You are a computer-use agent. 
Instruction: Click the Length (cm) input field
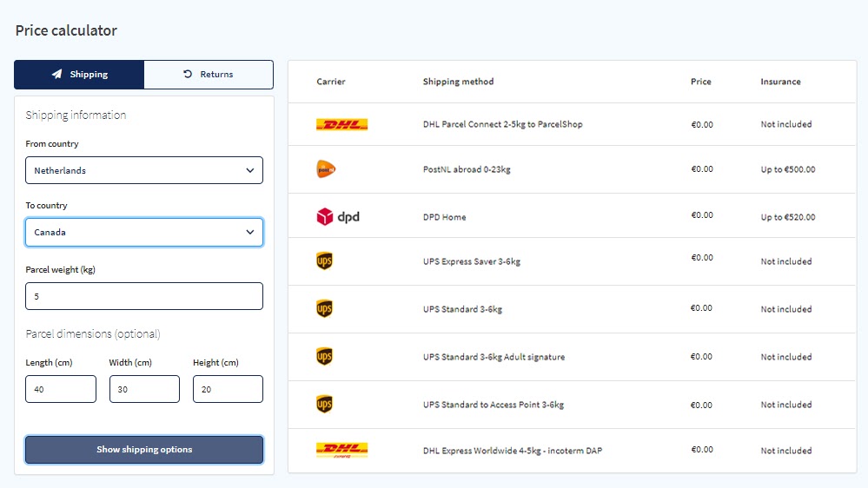click(x=61, y=389)
